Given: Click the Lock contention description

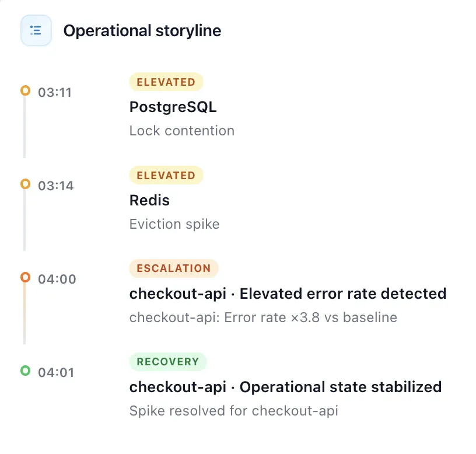Looking at the screenshot, I should click(x=182, y=131).
